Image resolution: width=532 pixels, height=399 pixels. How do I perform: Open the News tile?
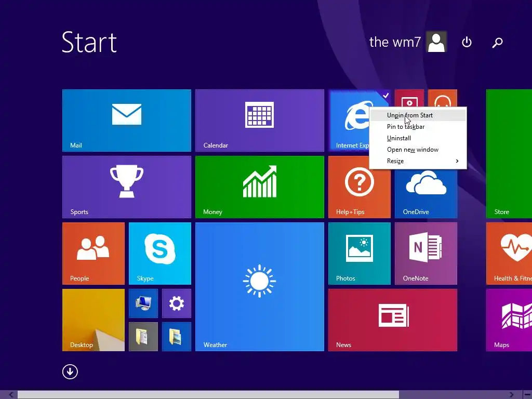click(393, 320)
